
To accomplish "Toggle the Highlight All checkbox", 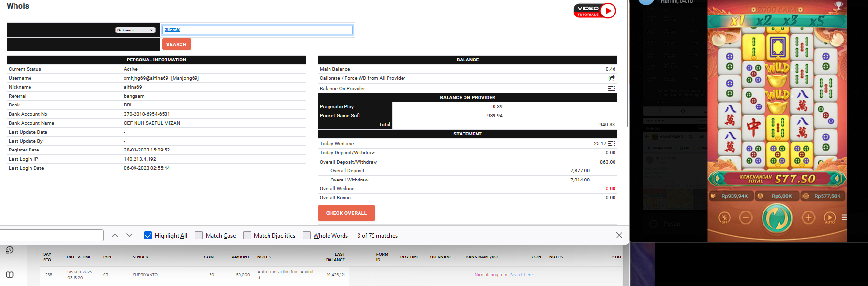I will 148,235.
